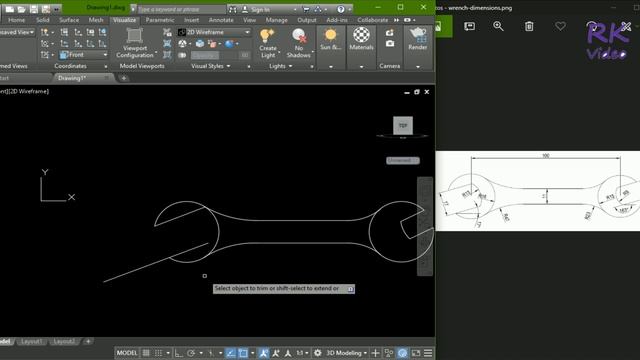Click the Viewport Configuration button
This screenshot has height=360, width=640.
tap(135, 43)
